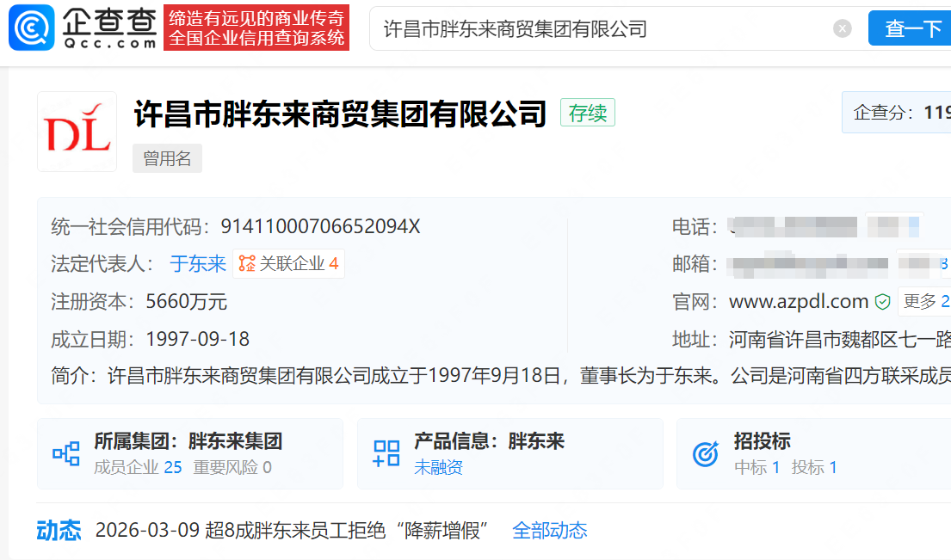This screenshot has width=951, height=560.
Task: Click the bidding target icon in 招投标 card
Action: click(x=706, y=453)
